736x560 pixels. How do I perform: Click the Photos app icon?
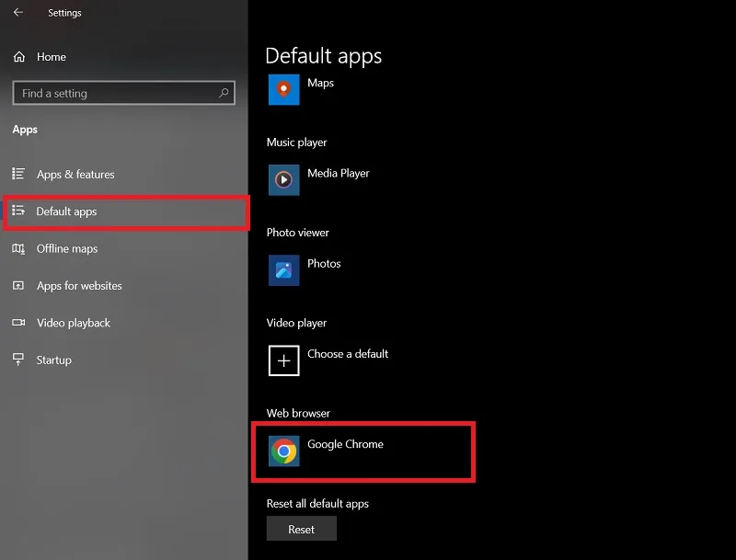pos(283,270)
